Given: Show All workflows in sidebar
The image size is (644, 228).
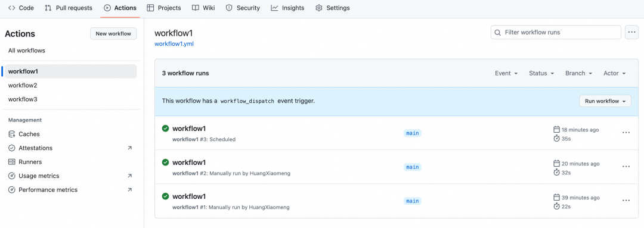Looking at the screenshot, I should (x=27, y=51).
